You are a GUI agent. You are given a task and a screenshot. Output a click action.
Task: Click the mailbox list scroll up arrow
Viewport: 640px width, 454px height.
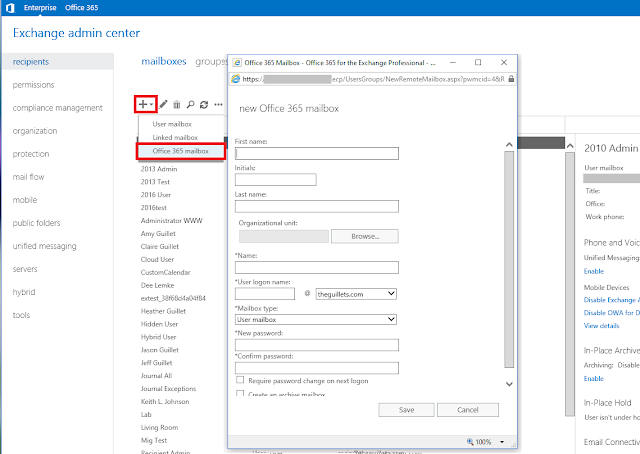[x=570, y=146]
